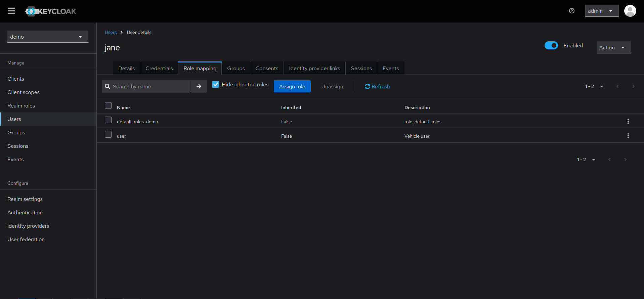
Task: Uncheck Hide inherited roles checkbox
Action: (216, 84)
